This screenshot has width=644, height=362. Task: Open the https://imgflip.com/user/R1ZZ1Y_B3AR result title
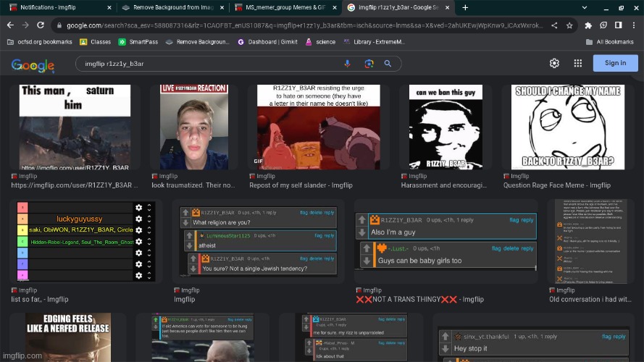[x=75, y=185]
